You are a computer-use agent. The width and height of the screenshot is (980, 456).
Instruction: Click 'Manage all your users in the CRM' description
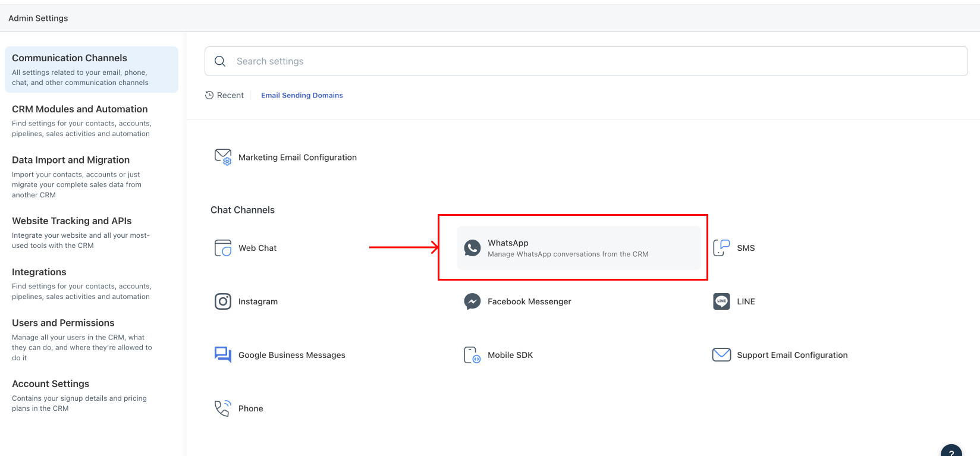(82, 347)
